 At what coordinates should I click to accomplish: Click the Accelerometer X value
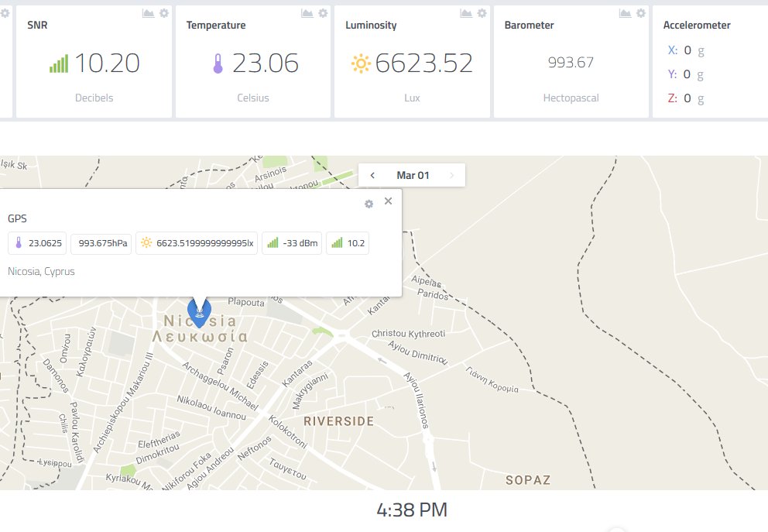coord(687,50)
